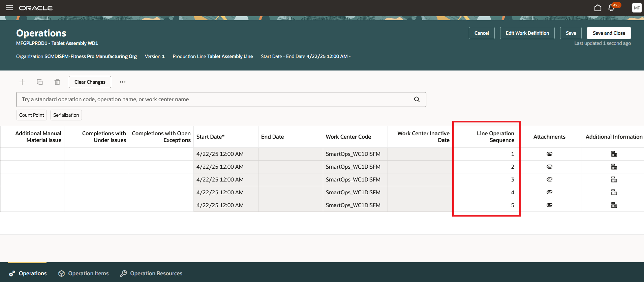Open notifications bell with 495 badge
Viewport: 644px width, 282px height.
coord(612,8)
